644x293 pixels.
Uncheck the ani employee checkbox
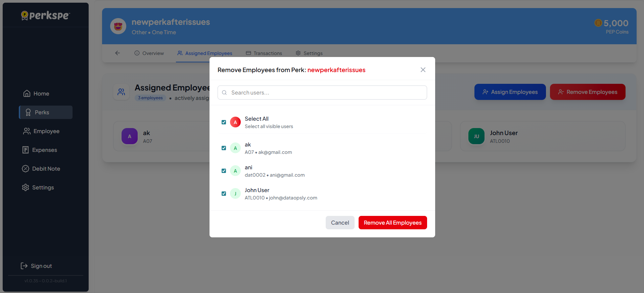[224, 171]
